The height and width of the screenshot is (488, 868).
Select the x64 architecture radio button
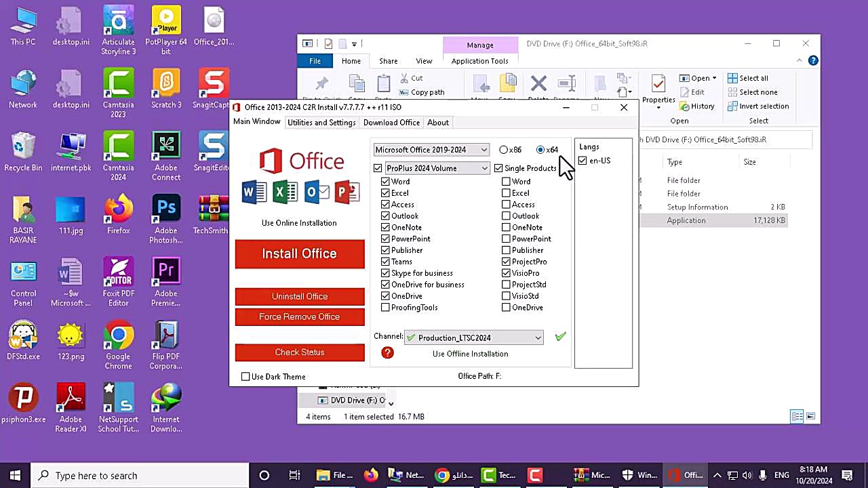(x=540, y=150)
